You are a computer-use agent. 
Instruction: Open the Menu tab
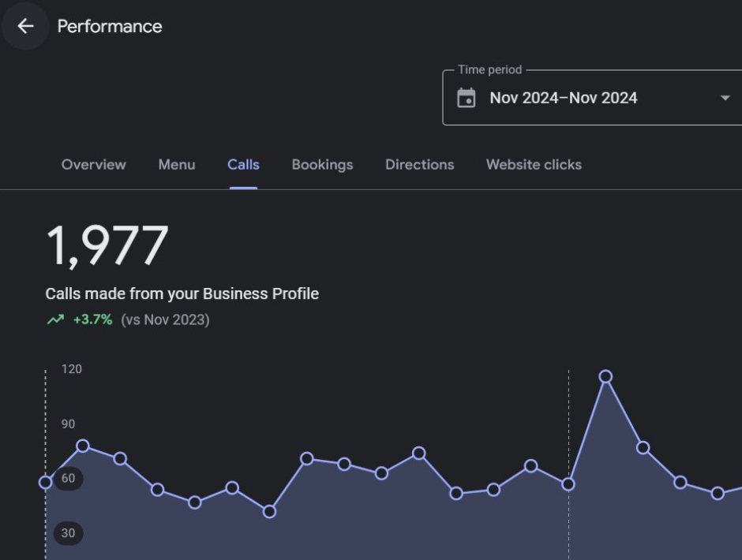tap(177, 165)
